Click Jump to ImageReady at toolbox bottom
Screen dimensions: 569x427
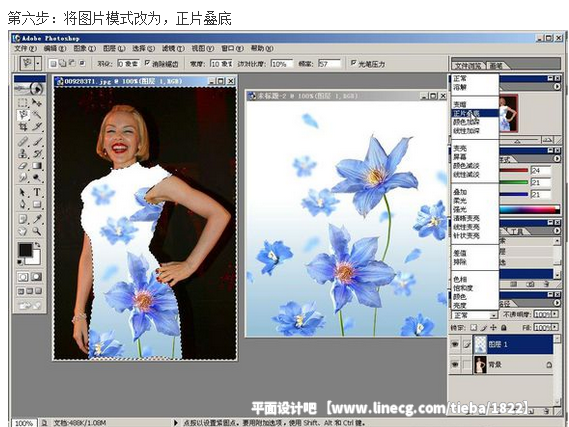[30, 305]
